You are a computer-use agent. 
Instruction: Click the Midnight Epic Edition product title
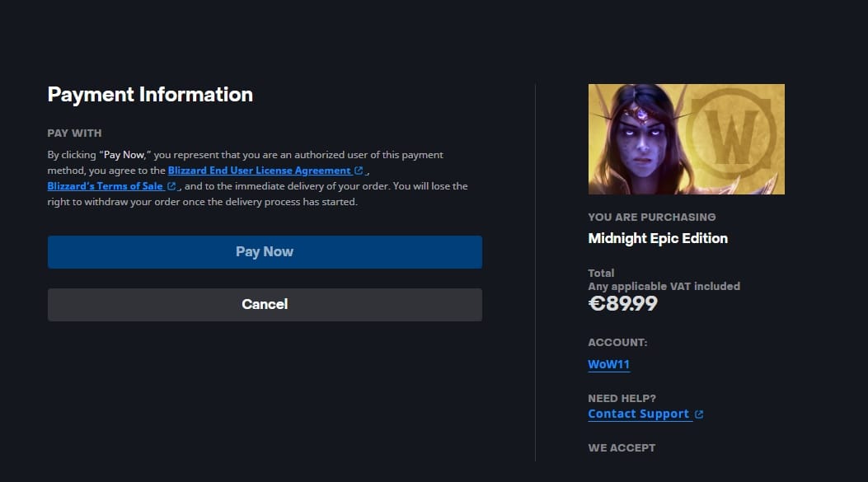coord(657,238)
